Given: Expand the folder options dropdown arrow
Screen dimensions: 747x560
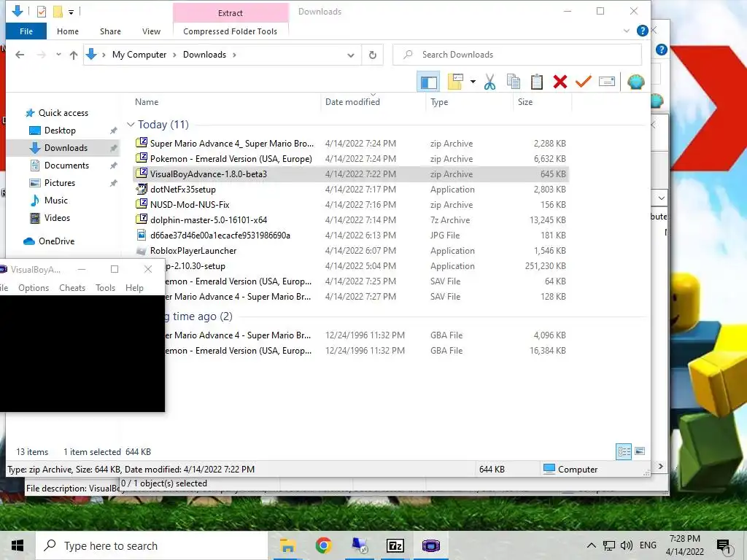Looking at the screenshot, I should click(473, 82).
